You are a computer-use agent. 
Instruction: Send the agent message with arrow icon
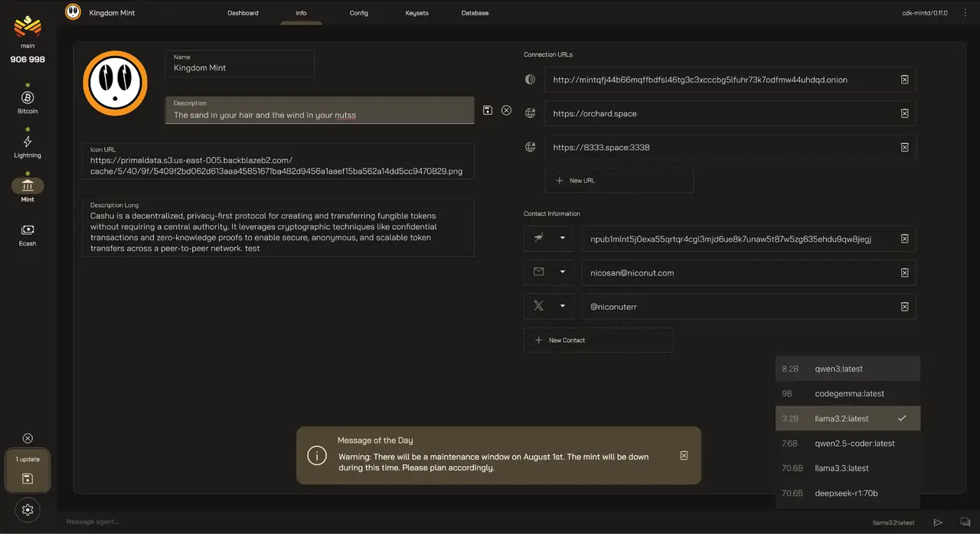(938, 523)
